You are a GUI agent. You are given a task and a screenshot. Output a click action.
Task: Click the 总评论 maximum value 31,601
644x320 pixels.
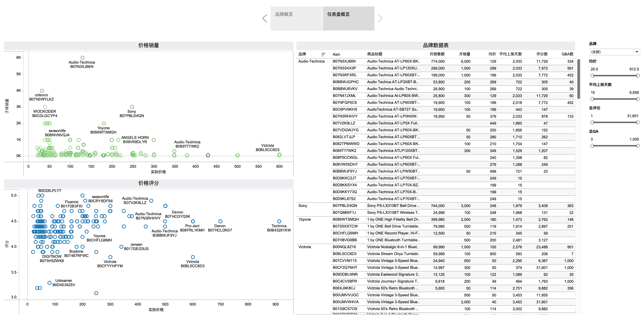[633, 116]
